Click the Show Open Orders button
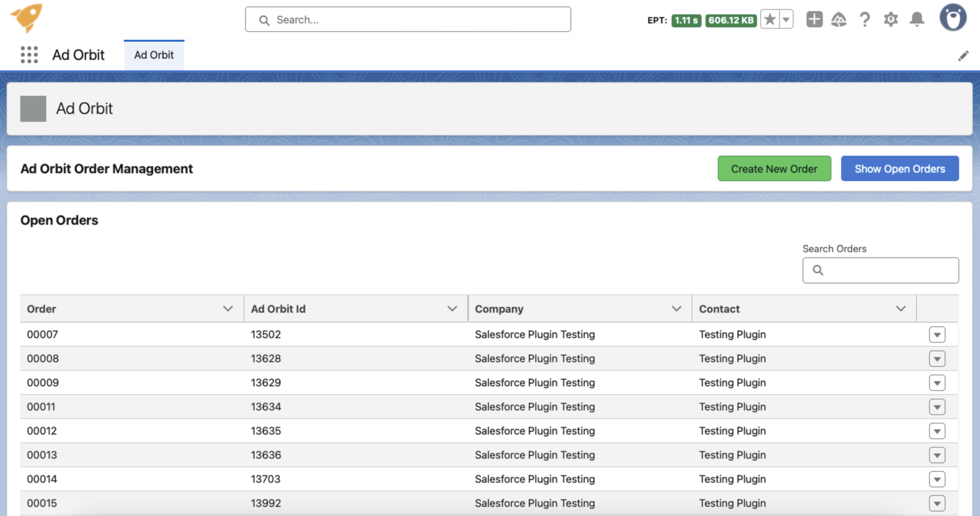 coord(900,168)
